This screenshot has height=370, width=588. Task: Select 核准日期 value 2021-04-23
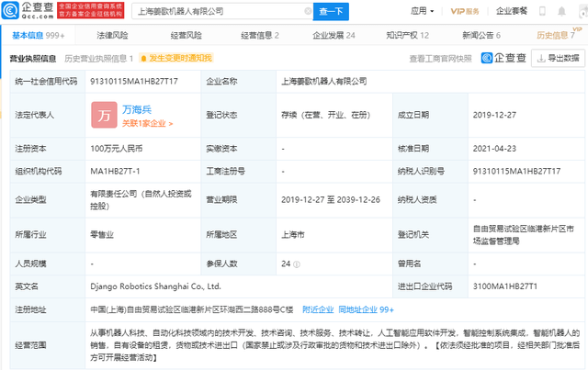point(494,149)
